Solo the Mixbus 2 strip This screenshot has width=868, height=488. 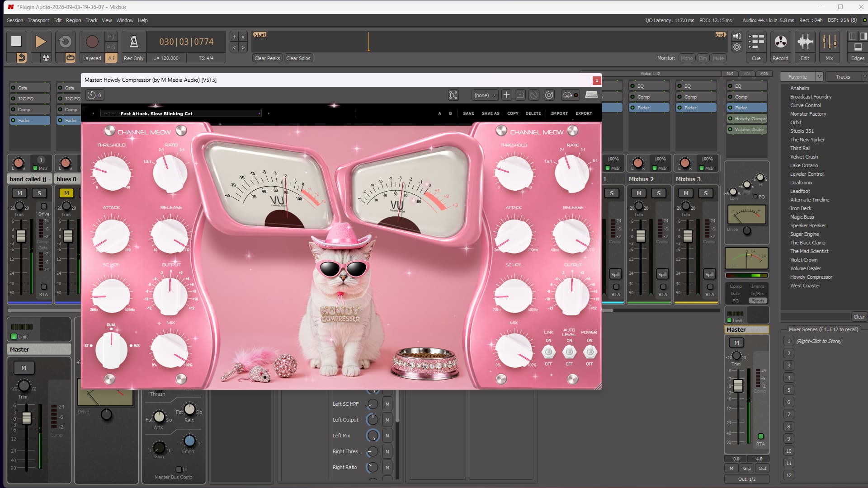point(659,193)
